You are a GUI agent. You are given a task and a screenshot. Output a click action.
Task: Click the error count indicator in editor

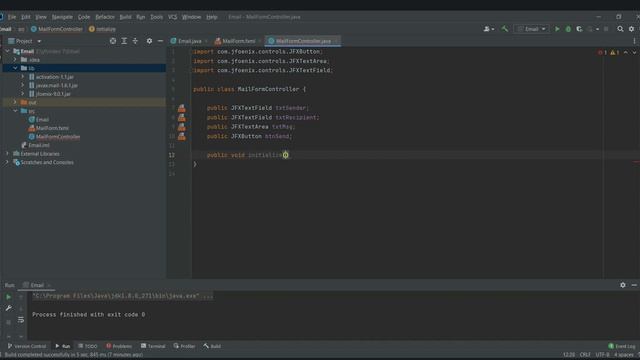click(602, 53)
